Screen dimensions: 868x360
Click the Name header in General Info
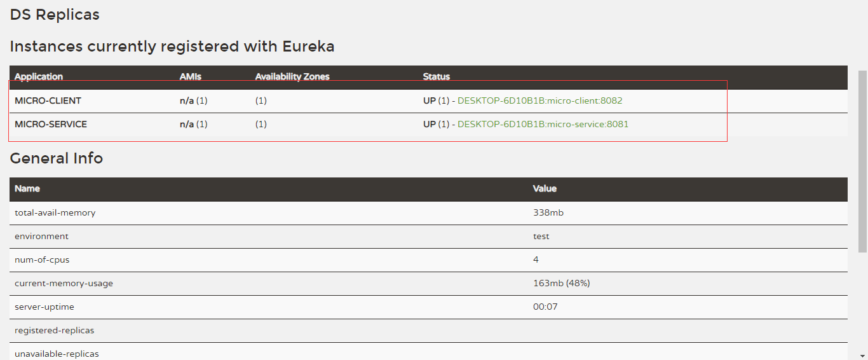27,189
